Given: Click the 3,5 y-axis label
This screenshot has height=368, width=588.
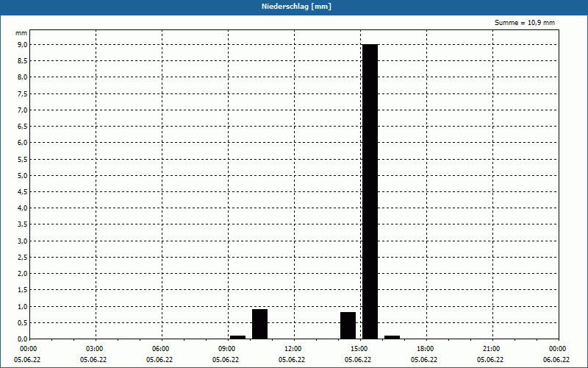Looking at the screenshot, I should tap(22, 224).
